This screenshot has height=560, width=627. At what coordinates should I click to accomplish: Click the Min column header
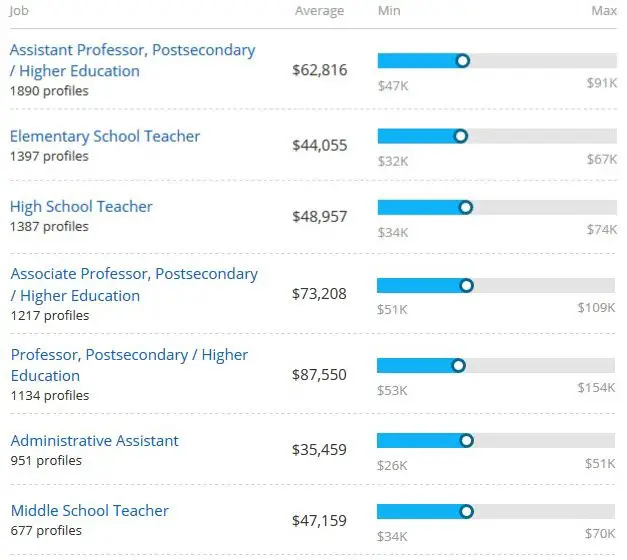pos(389,11)
